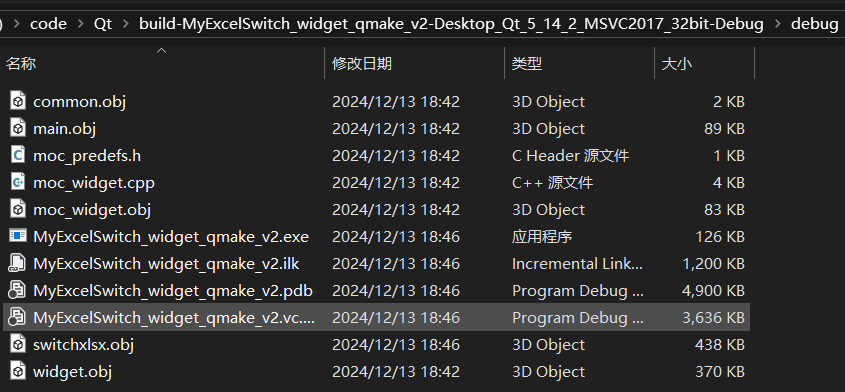
Task: Navigate to the Qt breadcrumb folder
Action: 103,24
